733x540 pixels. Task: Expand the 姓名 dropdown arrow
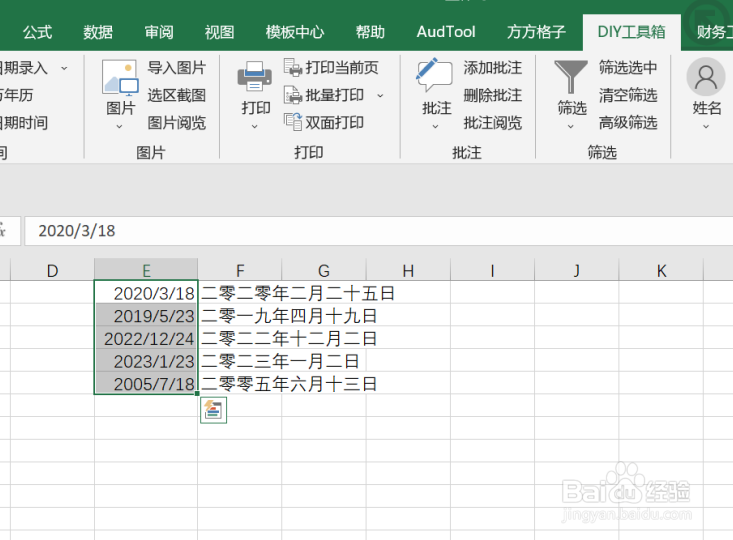pyautogui.click(x=706, y=126)
